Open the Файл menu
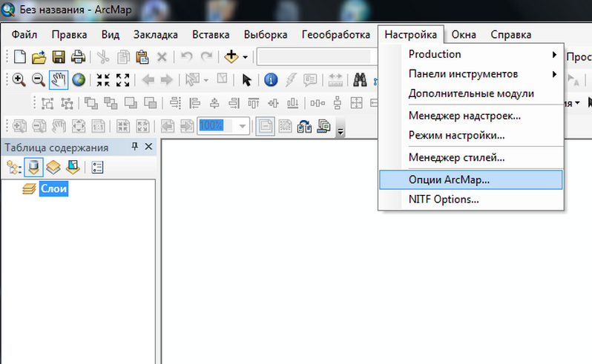 (x=24, y=34)
